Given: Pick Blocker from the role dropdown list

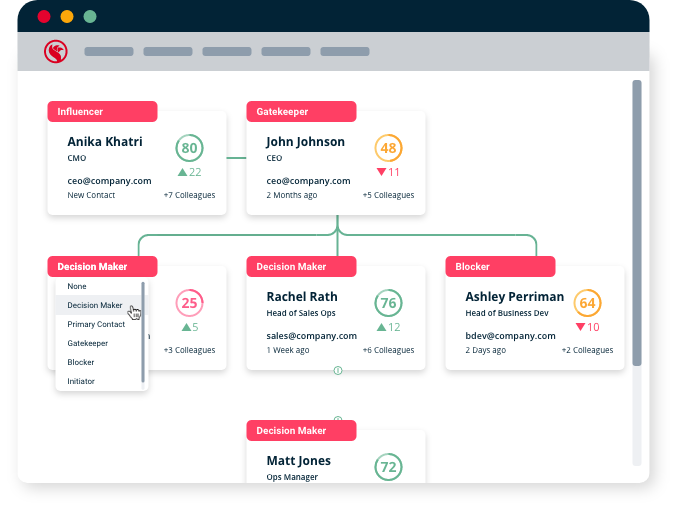Looking at the screenshot, I should [x=98, y=362].
